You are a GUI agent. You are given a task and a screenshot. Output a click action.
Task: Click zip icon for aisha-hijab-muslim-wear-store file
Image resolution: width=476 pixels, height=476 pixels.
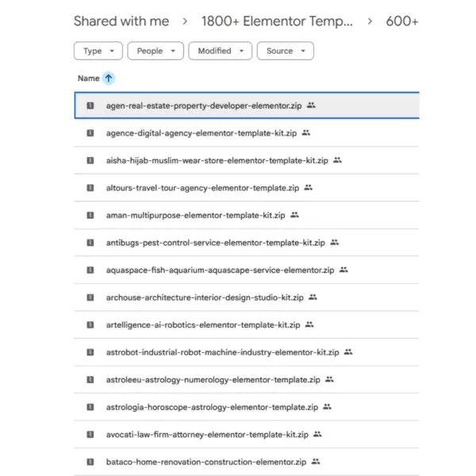click(x=90, y=160)
